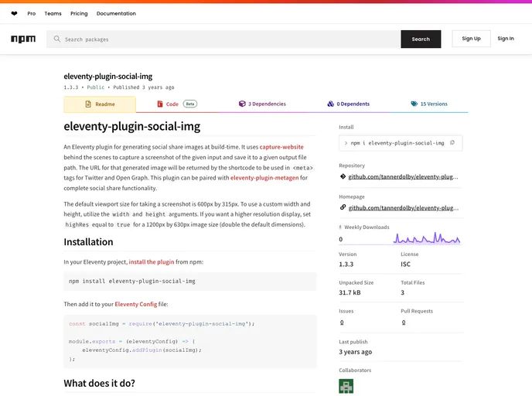Click the Installation heading
532x396 pixels.
[x=89, y=242]
